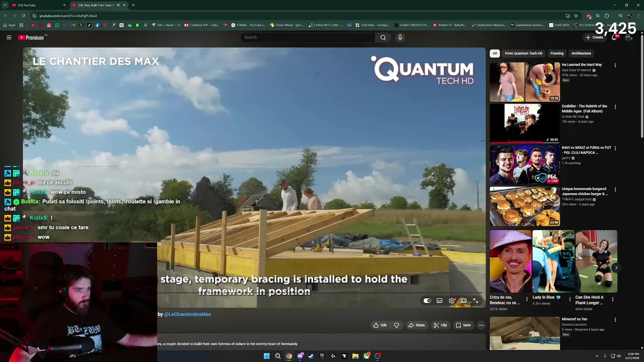This screenshot has width=644, height=362.
Task: Open File Explorer from the taskbar
Action: [355, 356]
